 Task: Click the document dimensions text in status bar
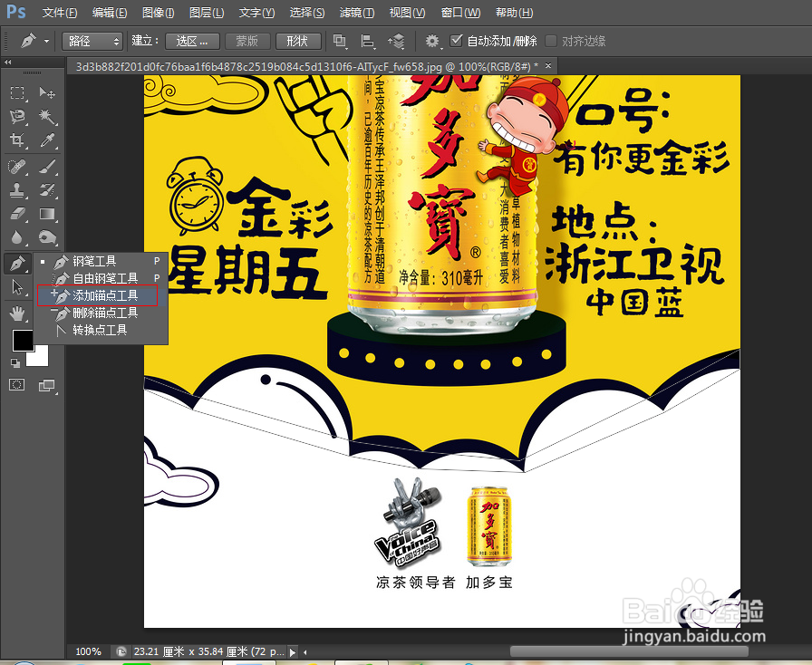point(209,651)
